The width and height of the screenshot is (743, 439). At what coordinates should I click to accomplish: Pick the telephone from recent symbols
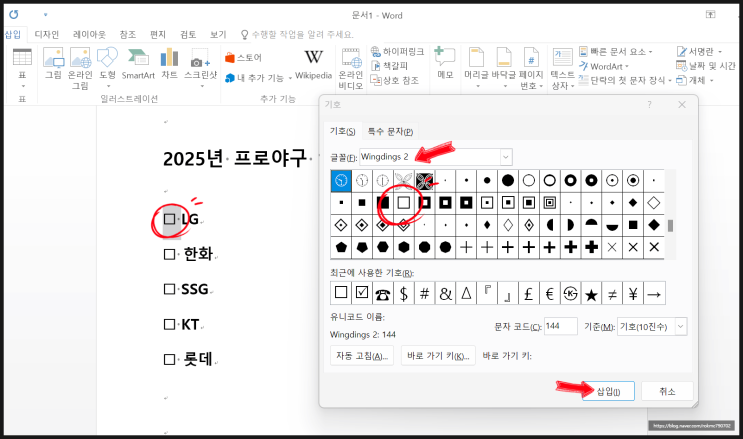[382, 293]
